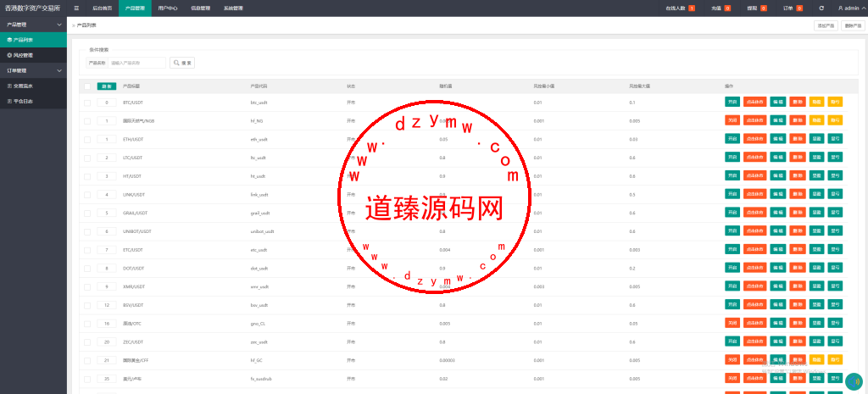Image resolution: width=868 pixels, height=394 pixels.
Task: Toggle the hamburger sidebar collapse icon
Action: (76, 8)
